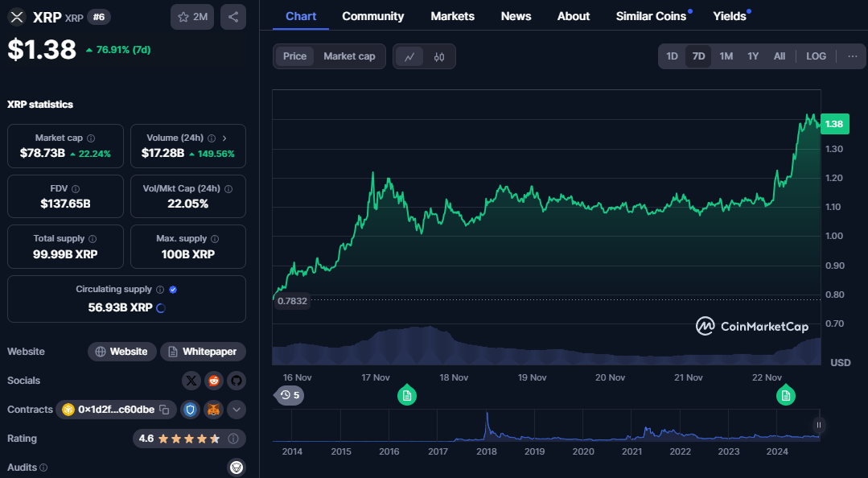The width and height of the screenshot is (868, 478).
Task: Copy the contract address icon
Action: tap(164, 410)
